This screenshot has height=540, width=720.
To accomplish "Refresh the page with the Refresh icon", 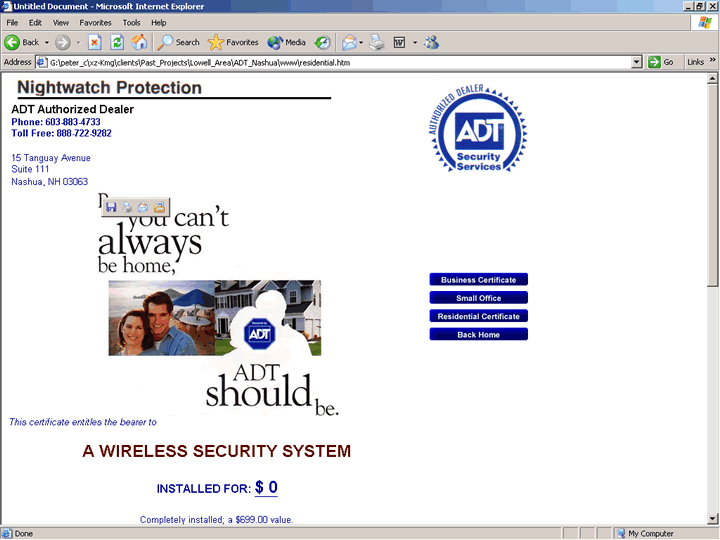I will (118, 43).
